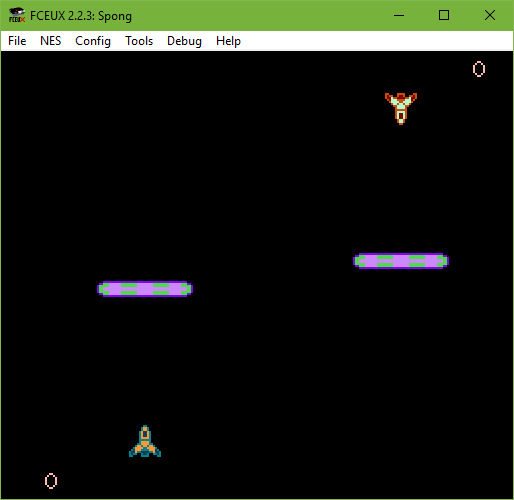The image size is (514, 500).
Task: Open the NES menu
Action: (51, 41)
